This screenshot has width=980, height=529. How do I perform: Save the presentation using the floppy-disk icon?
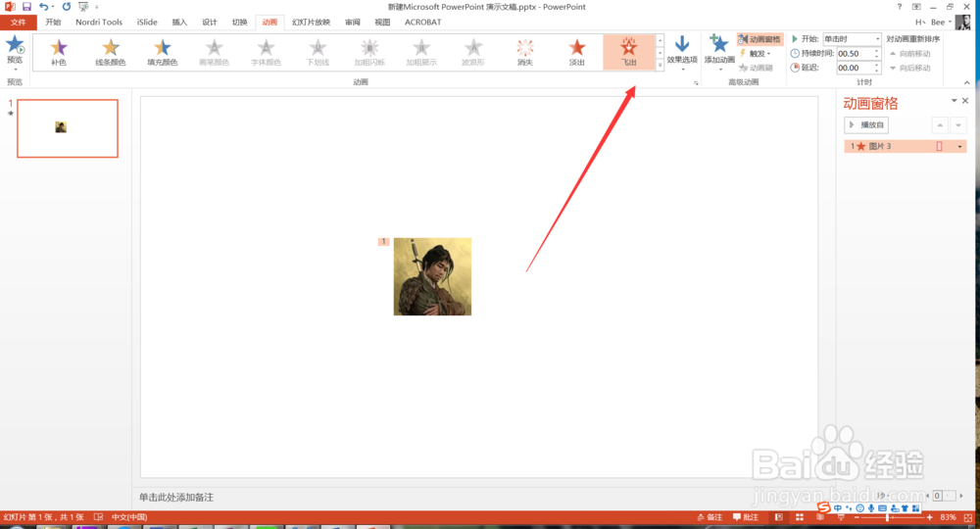tap(26, 6)
